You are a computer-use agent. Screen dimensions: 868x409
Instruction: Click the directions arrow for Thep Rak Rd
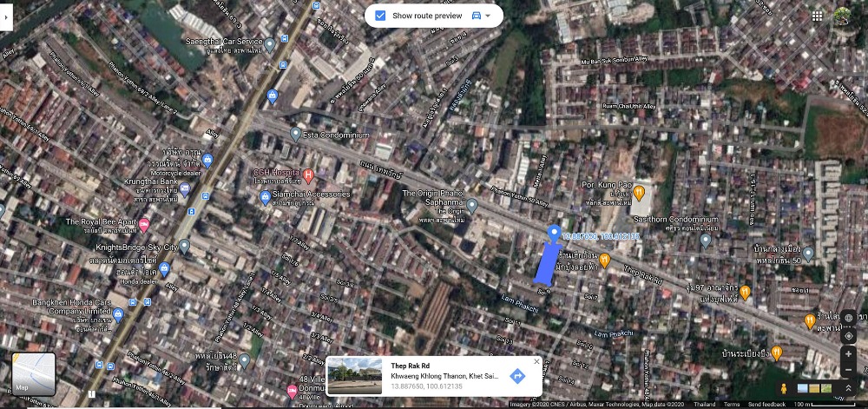[517, 376]
